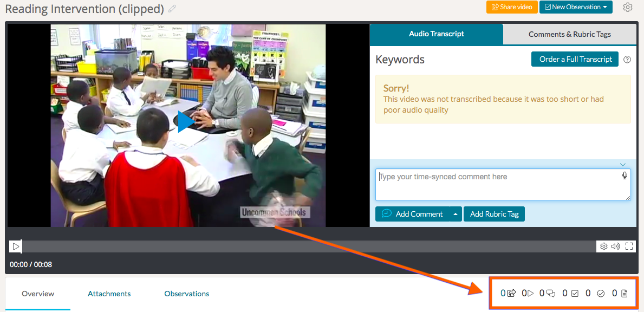Click the shares count icon
The height and width of the screenshot is (312, 644).
pyautogui.click(x=511, y=294)
